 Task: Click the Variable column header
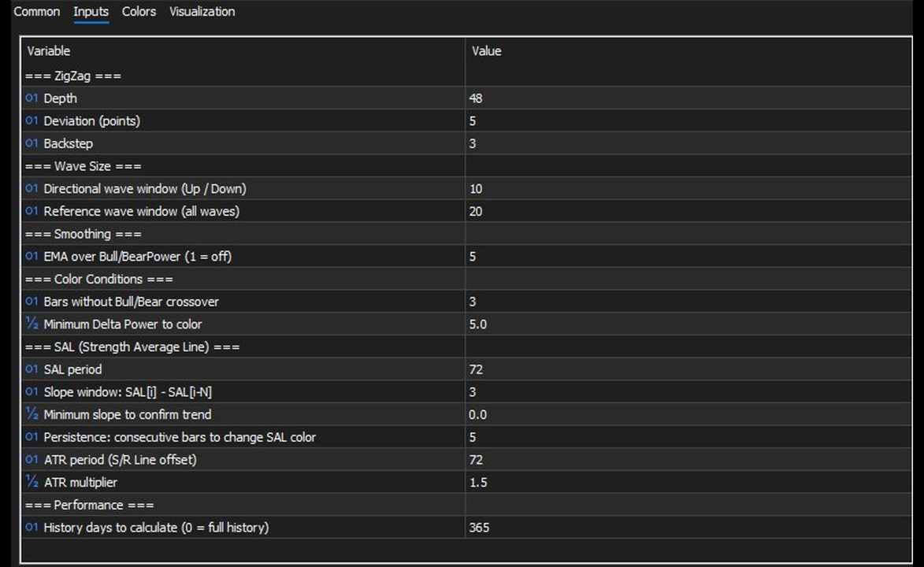(x=49, y=51)
